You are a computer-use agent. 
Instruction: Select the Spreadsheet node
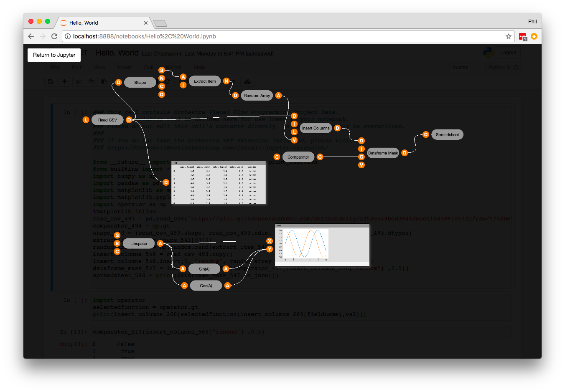pyautogui.click(x=447, y=135)
